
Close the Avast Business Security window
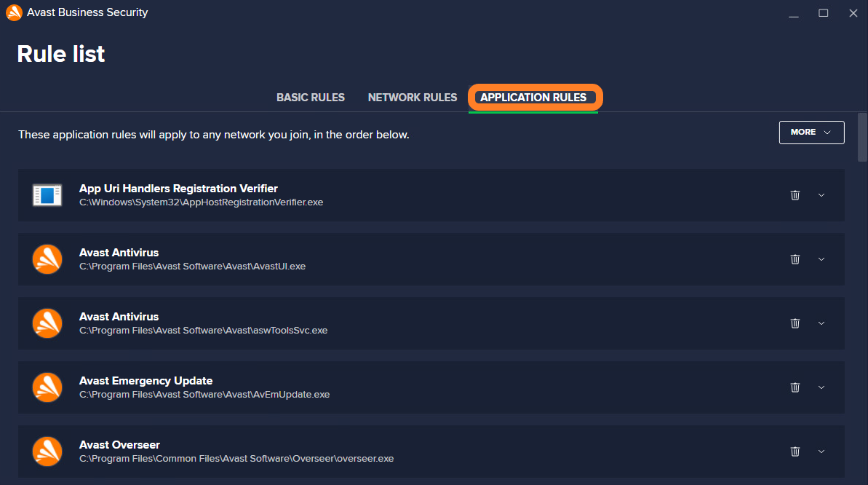click(x=853, y=13)
